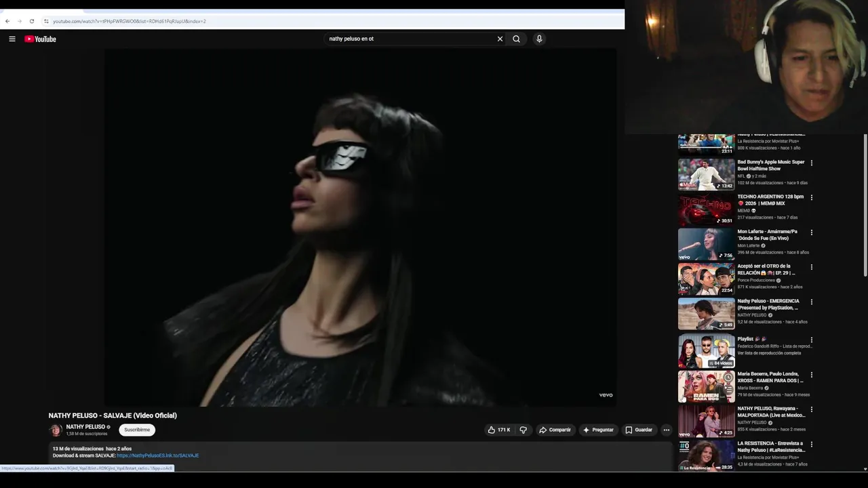Open 'Bad Bunny's Apple Music Super Bowl' title
This screenshot has height=488, width=868.
click(x=771, y=165)
